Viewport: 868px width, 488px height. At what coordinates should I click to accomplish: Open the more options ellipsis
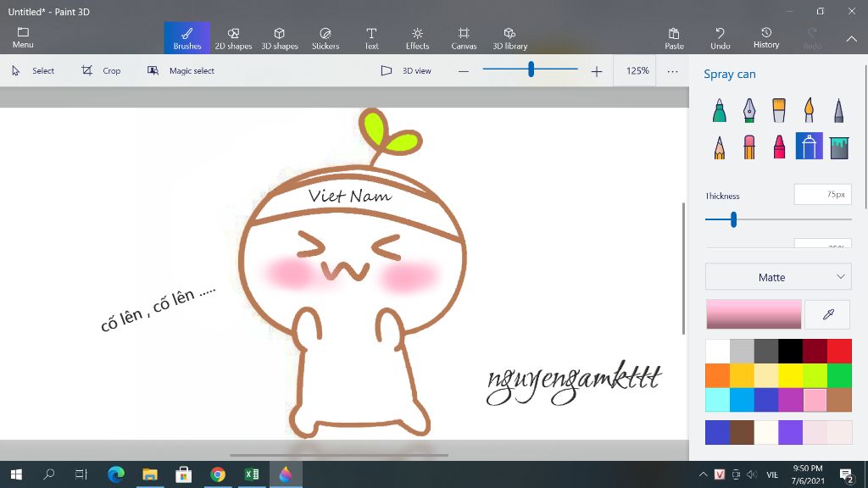(x=672, y=71)
